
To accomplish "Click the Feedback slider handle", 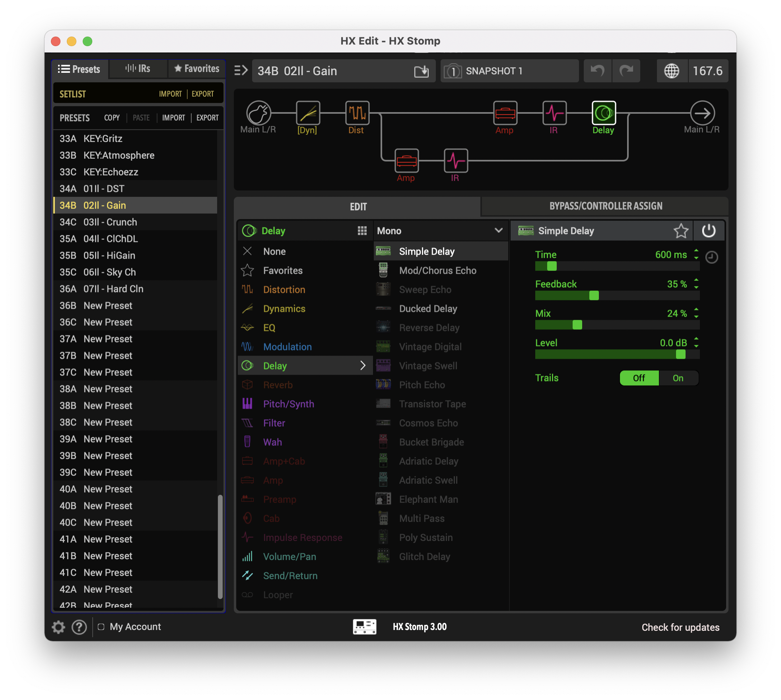I will pos(594,296).
